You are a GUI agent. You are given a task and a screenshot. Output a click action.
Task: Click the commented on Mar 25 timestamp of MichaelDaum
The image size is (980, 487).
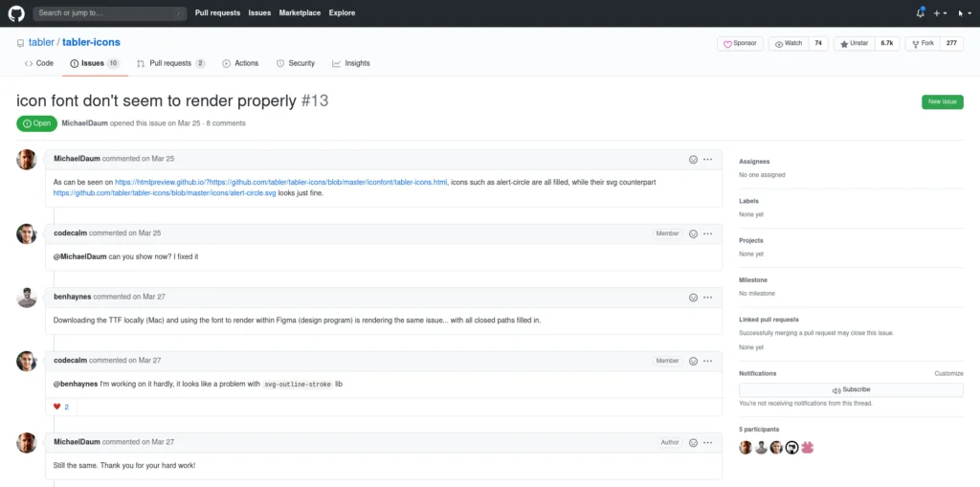[x=138, y=159]
